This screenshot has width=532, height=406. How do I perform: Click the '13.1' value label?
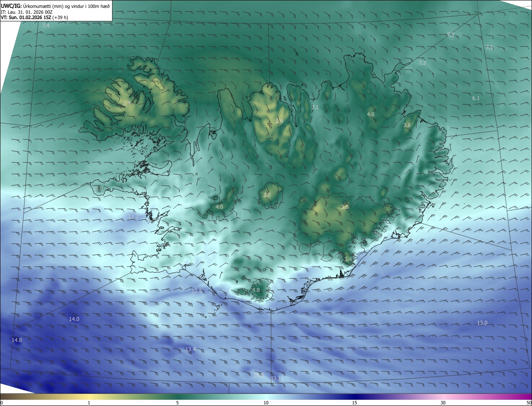(276, 379)
